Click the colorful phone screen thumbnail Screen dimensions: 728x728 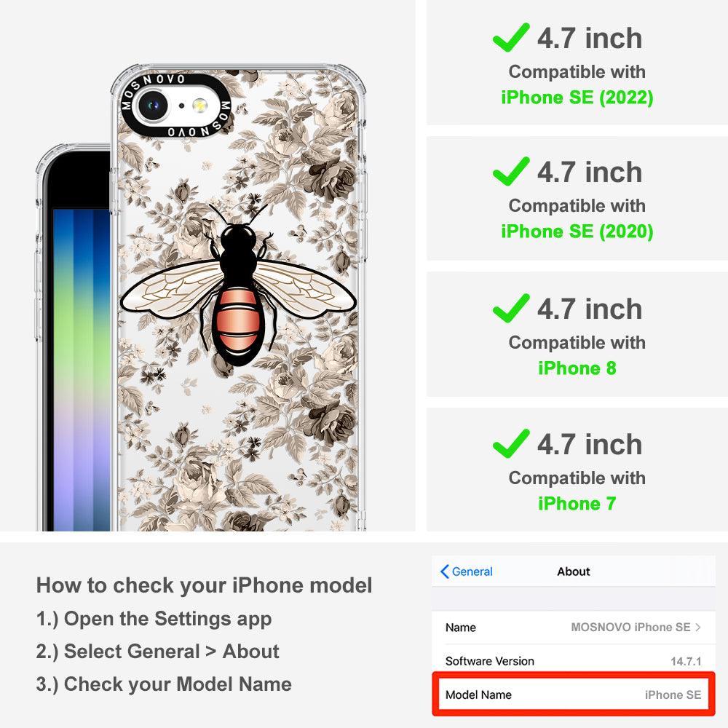click(82, 370)
